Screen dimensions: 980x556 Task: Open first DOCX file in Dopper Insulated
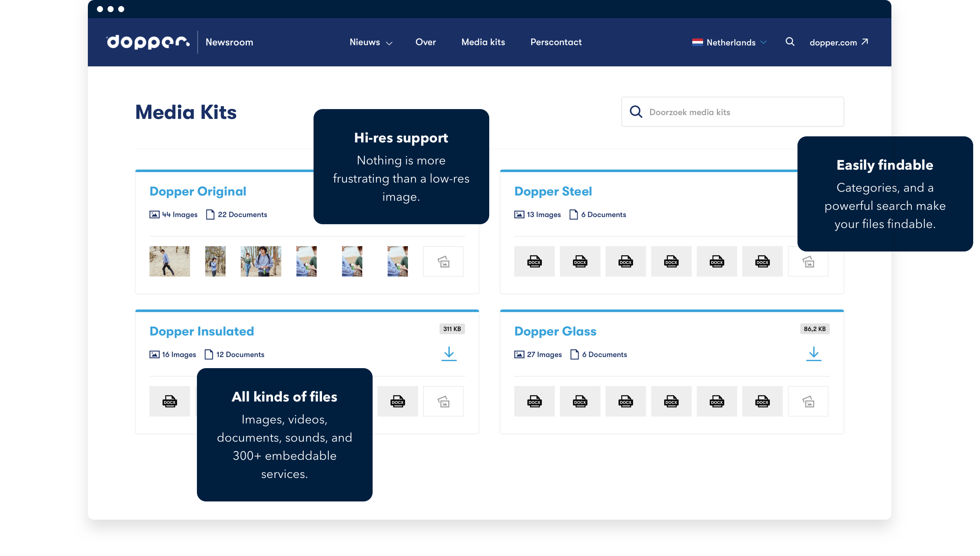tap(170, 401)
